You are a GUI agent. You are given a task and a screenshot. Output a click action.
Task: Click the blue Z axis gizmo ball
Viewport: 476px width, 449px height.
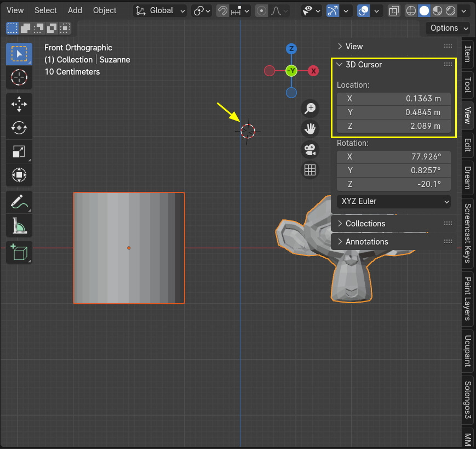click(x=291, y=49)
